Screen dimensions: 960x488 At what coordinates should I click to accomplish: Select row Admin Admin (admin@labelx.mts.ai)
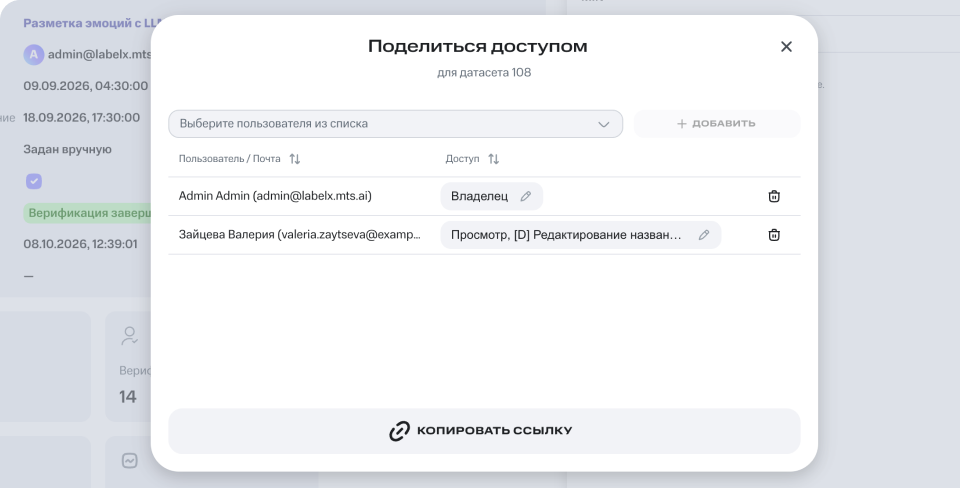(x=484, y=197)
